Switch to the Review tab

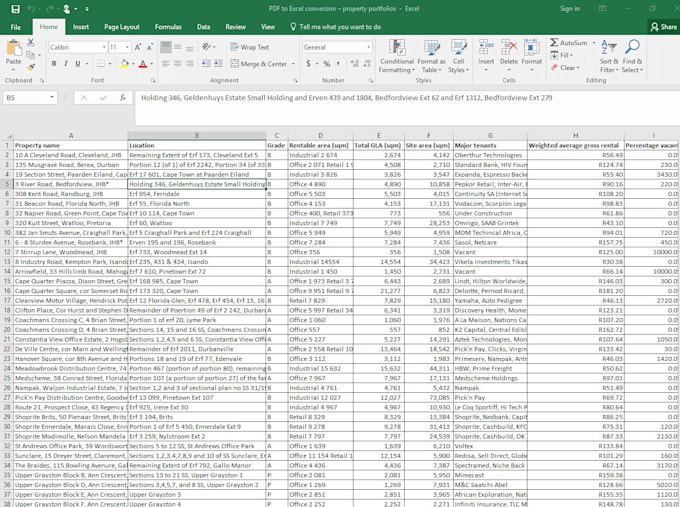point(235,27)
